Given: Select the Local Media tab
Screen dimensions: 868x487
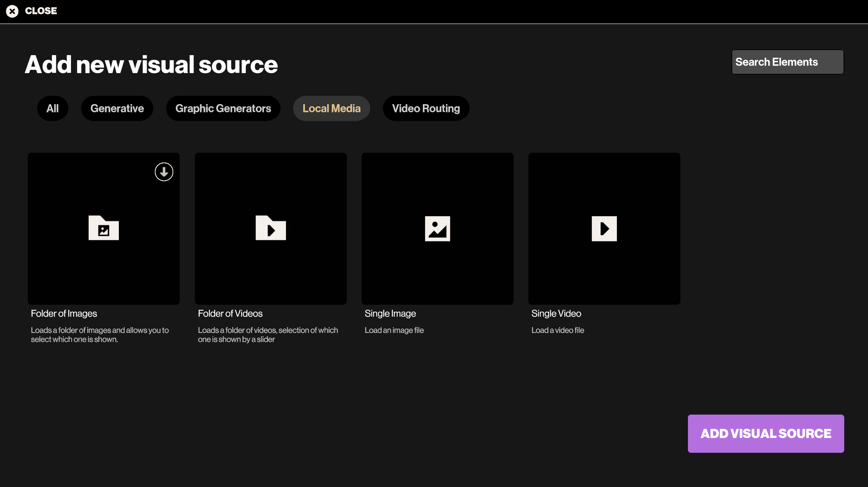Looking at the screenshot, I should point(331,108).
